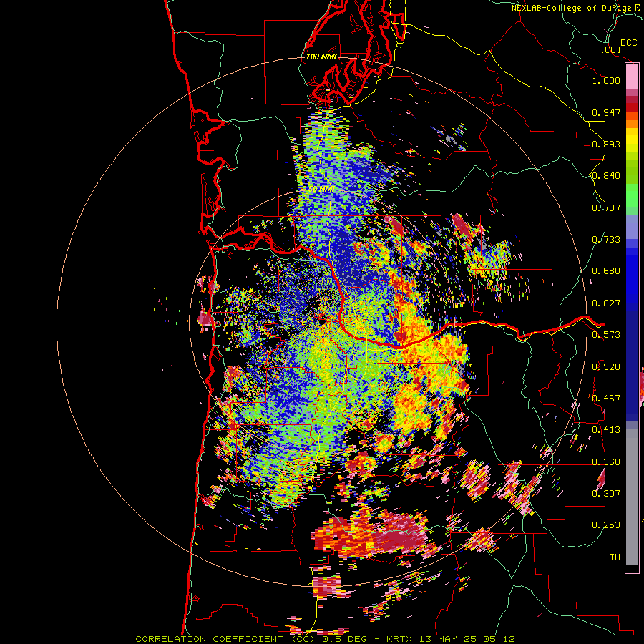Pick the light pink color bar segment
Viewport: 644px width, 644px height.
[x=632, y=76]
